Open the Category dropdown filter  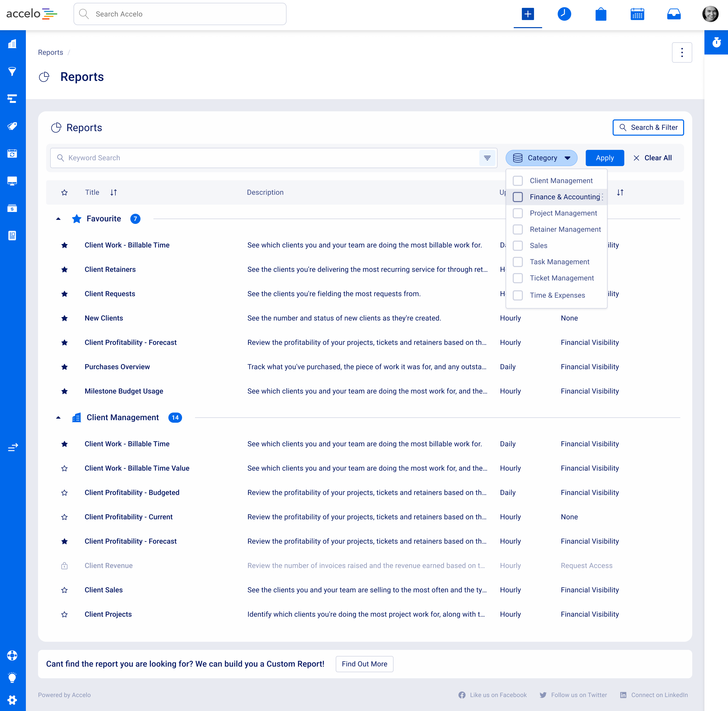pos(541,158)
